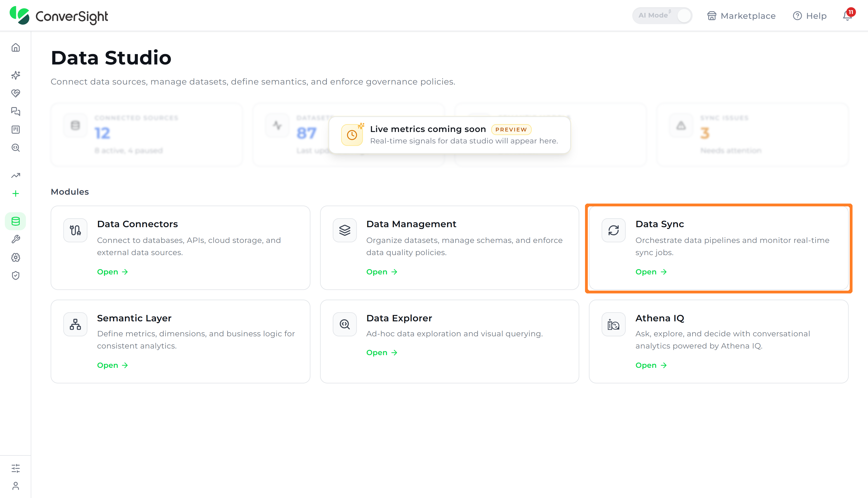Click Open under Data Management
The width and height of the screenshot is (868, 498).
(382, 272)
